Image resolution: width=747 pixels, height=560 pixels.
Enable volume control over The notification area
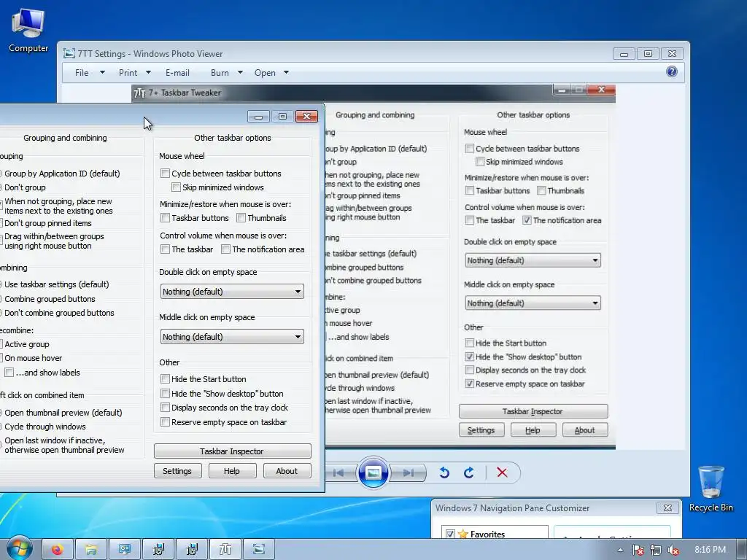[x=226, y=249]
